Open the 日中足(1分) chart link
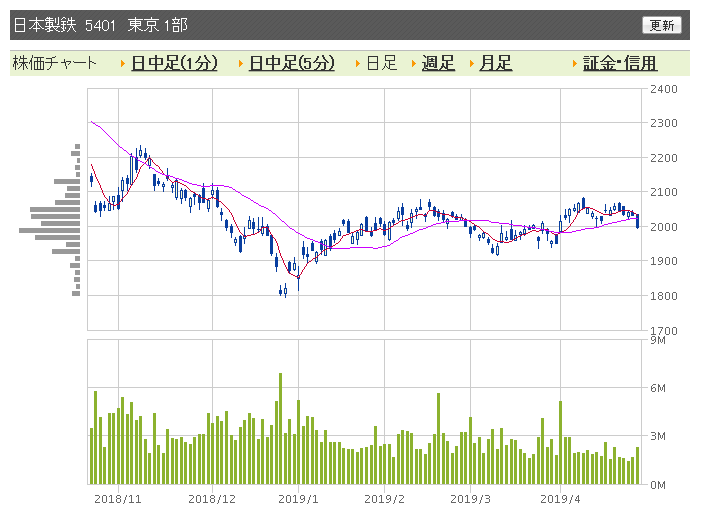 174,63
